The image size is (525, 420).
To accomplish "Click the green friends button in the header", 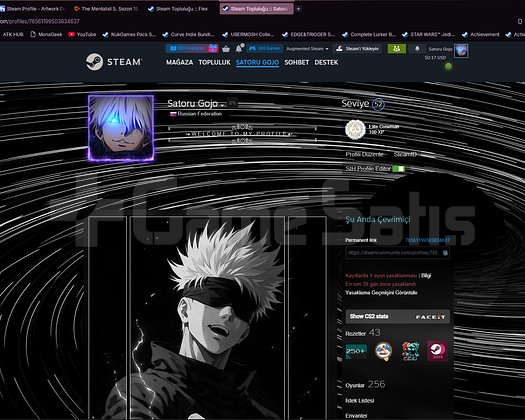I will pyautogui.click(x=396, y=49).
